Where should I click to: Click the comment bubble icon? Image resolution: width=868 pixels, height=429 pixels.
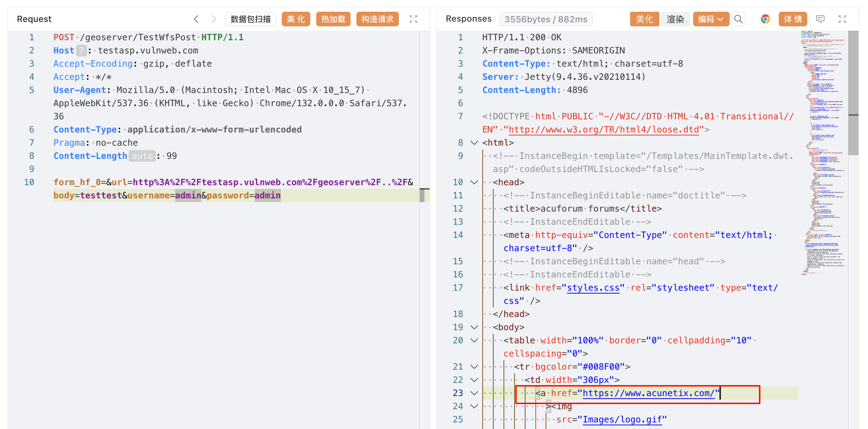pyautogui.click(x=820, y=19)
